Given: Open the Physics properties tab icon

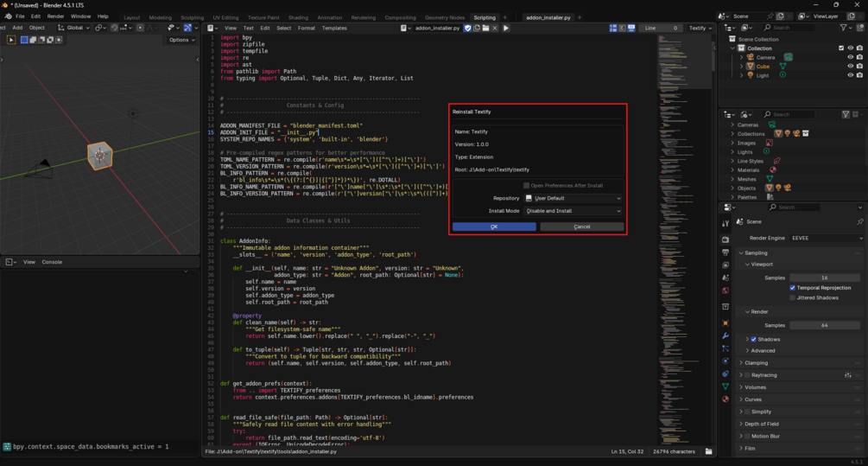Looking at the screenshot, I should pos(725,361).
